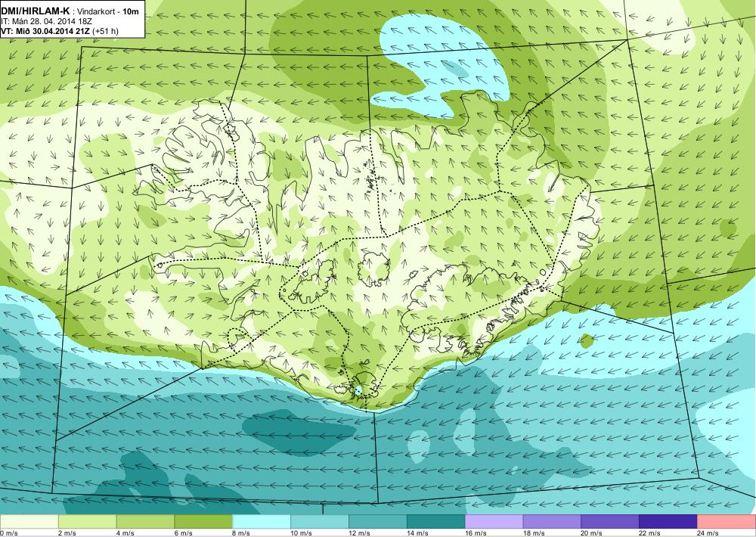This screenshot has height=537, width=756.
Task: Click the '24 m/s' legend label
Action: (x=708, y=533)
